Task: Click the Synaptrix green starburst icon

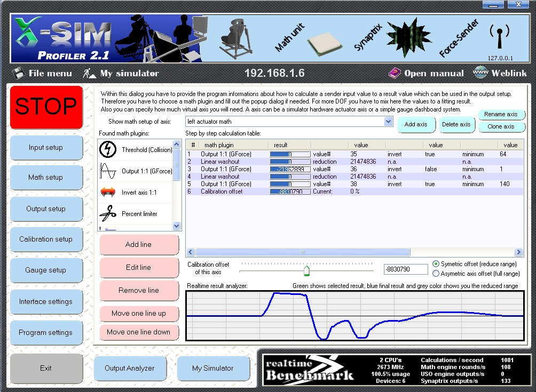Action: (408, 37)
